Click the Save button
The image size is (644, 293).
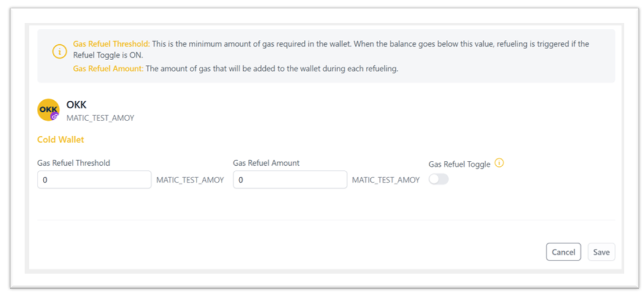point(601,252)
